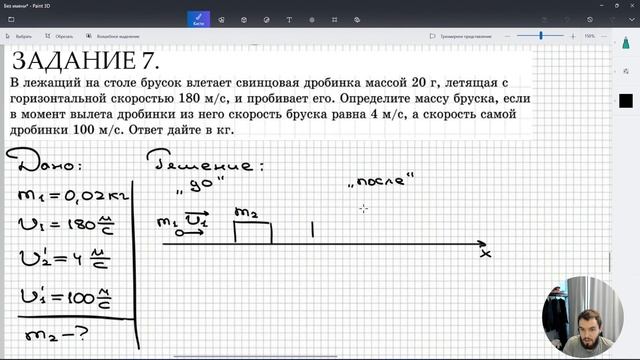Click the small icon under the marker brush

pos(626,71)
